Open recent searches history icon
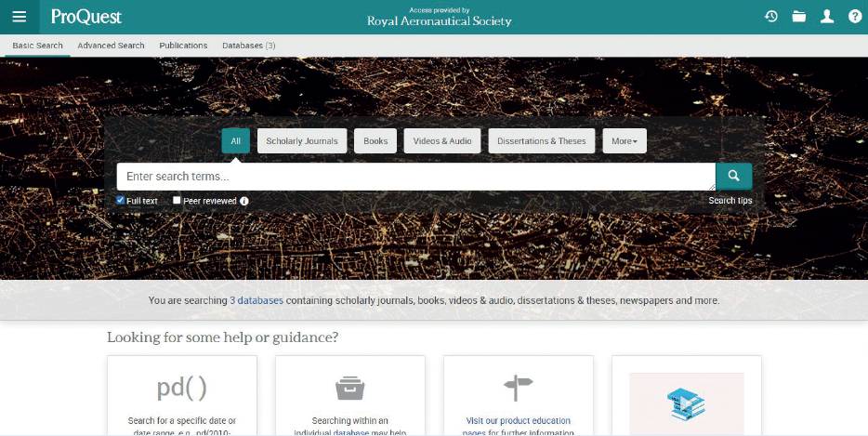The height and width of the screenshot is (436, 868). (771, 17)
